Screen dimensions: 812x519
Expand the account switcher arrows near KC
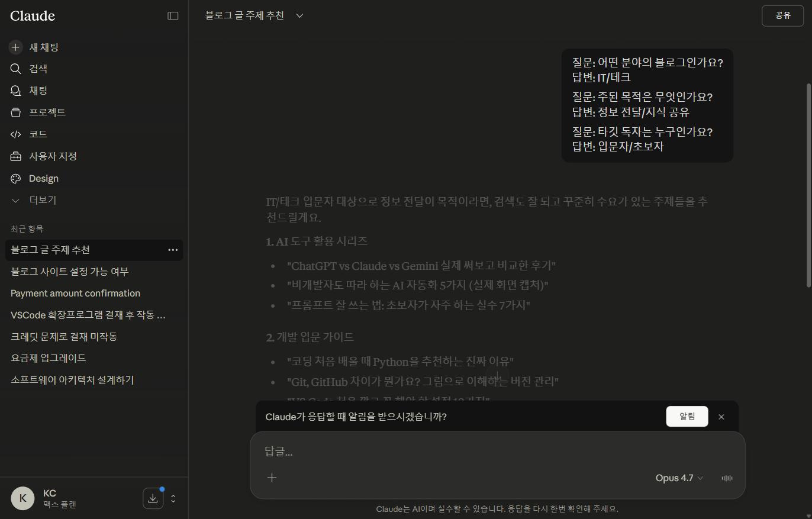[173, 498]
